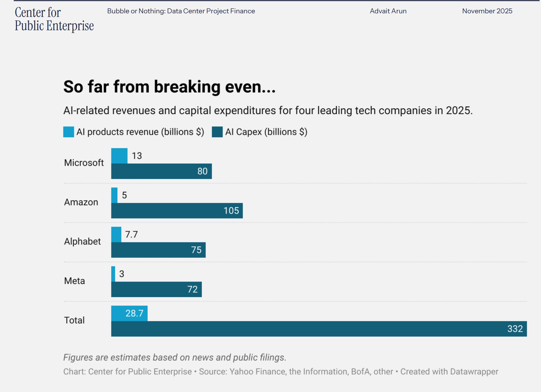Select Microsoft's capex bar labeled 80
The image size is (541, 392).
pyautogui.click(x=161, y=171)
